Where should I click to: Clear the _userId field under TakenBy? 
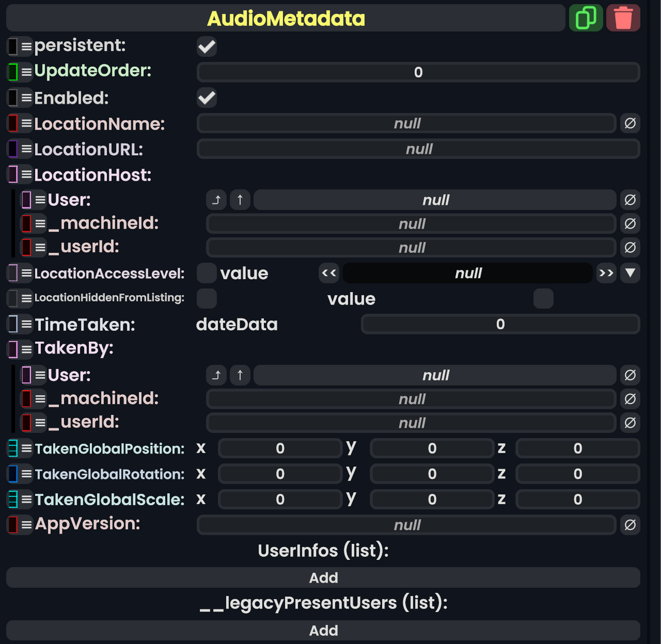tap(630, 423)
